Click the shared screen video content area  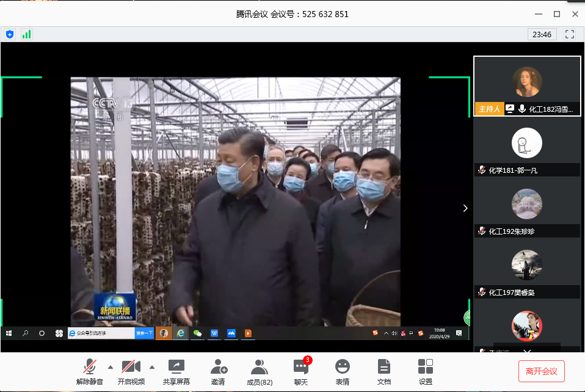pos(236,201)
